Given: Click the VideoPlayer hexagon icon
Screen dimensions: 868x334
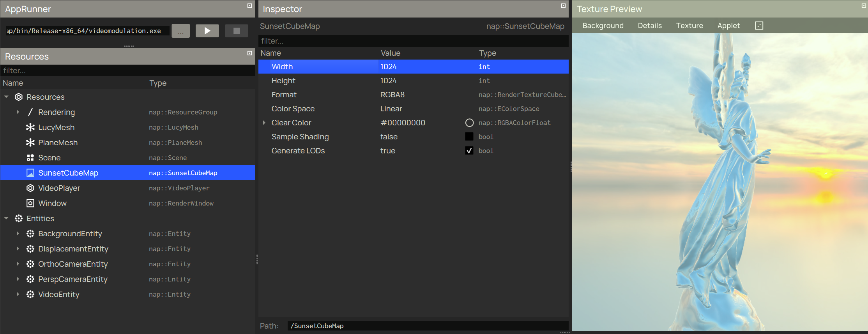Looking at the screenshot, I should click(x=30, y=188).
